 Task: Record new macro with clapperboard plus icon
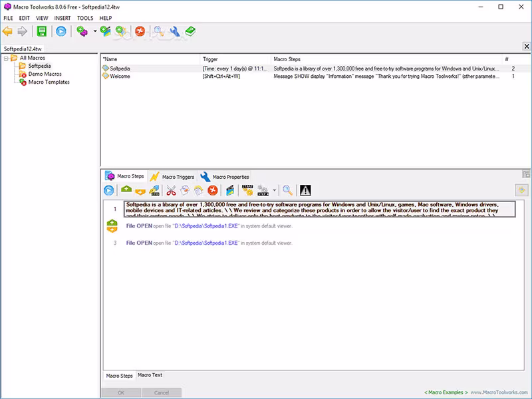tap(105, 31)
